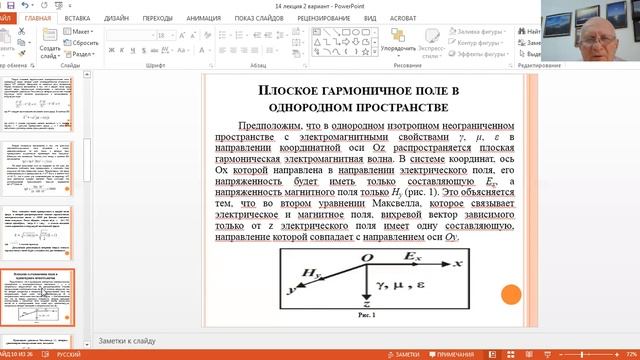
Task: Open the change case Aa dropdown
Action: point(182,51)
